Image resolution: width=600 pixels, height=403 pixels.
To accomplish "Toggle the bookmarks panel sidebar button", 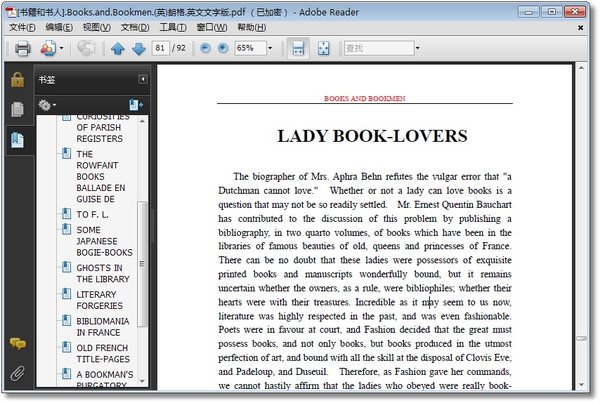I will coord(17,139).
